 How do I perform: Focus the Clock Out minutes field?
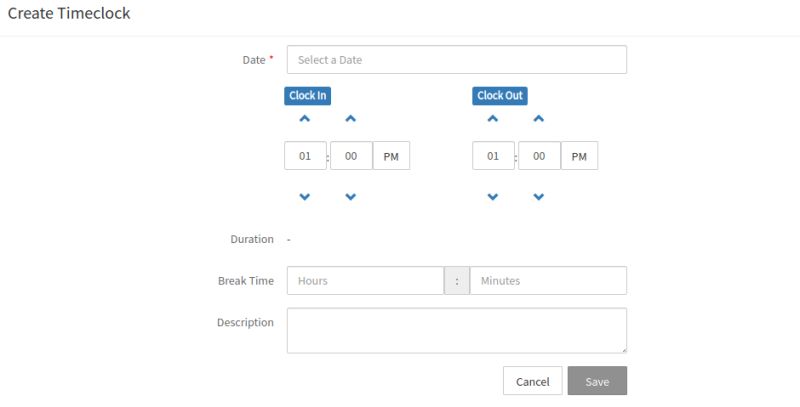(539, 156)
